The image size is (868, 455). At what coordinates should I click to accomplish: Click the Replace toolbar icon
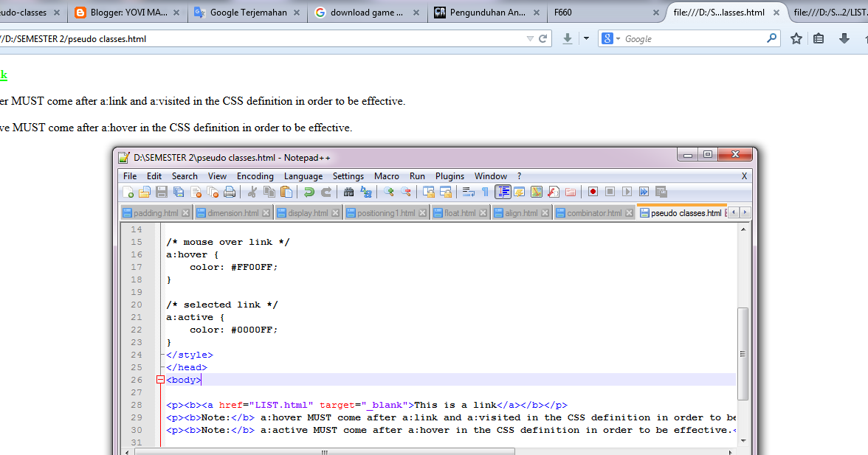(366, 192)
